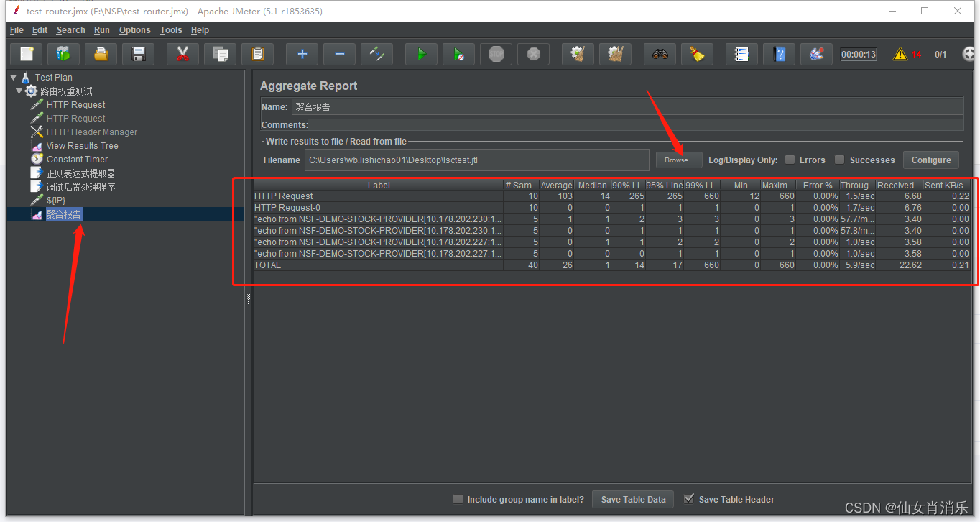This screenshot has width=980, height=522.
Task: Collapse all nodes with minus icon
Action: (340, 54)
